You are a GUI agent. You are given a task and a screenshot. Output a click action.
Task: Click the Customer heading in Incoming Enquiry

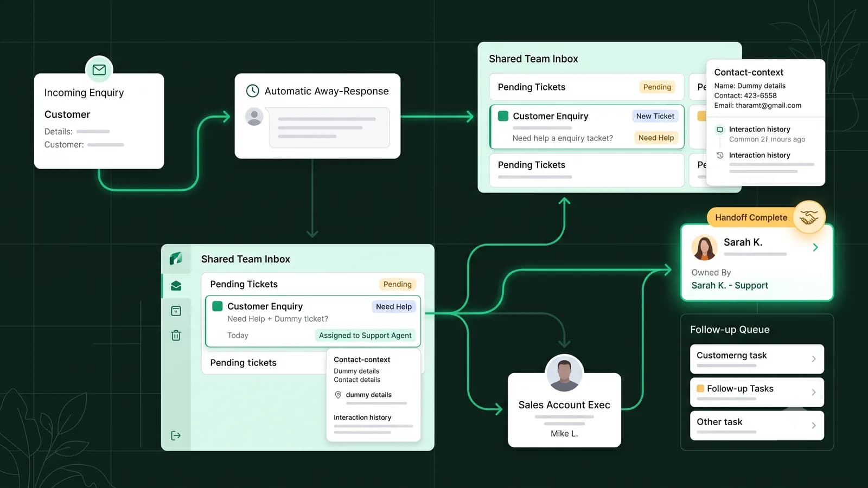pyautogui.click(x=67, y=114)
